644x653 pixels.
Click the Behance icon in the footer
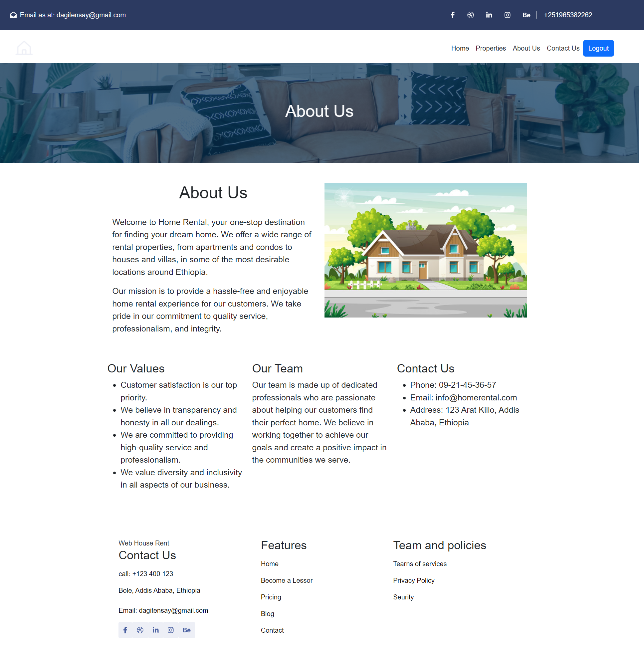click(x=187, y=630)
